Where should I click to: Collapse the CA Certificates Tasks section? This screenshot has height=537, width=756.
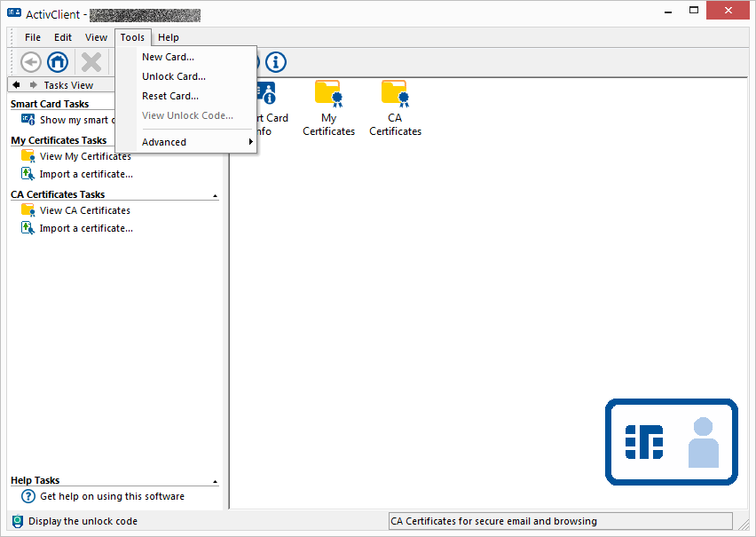tap(215, 196)
